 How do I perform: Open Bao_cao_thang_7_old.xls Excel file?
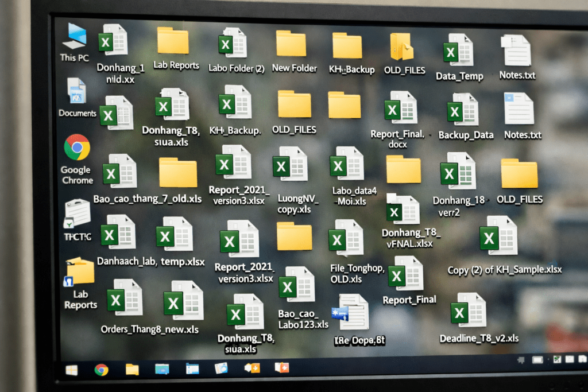(x=119, y=171)
